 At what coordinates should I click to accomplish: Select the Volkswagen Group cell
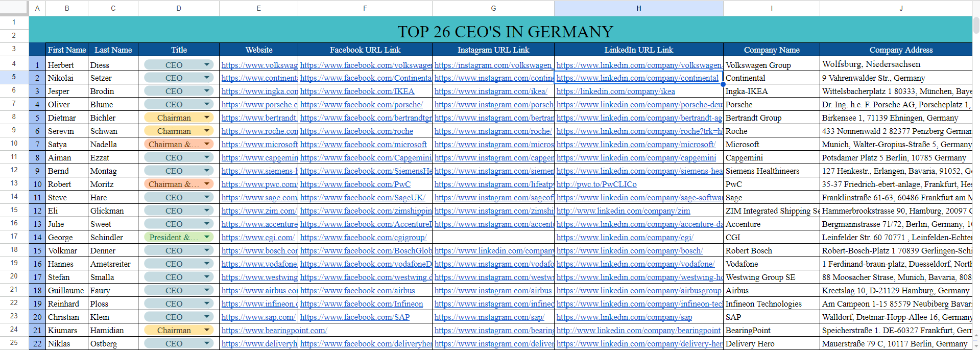click(x=772, y=65)
